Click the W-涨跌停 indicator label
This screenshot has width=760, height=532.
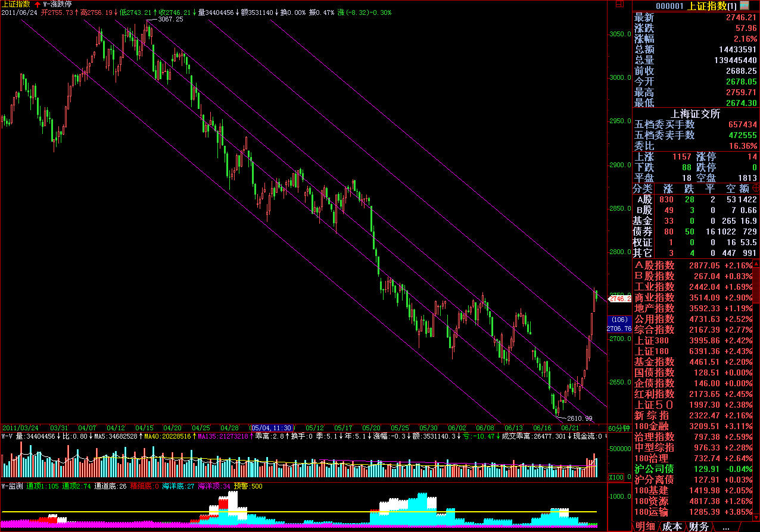58,4
